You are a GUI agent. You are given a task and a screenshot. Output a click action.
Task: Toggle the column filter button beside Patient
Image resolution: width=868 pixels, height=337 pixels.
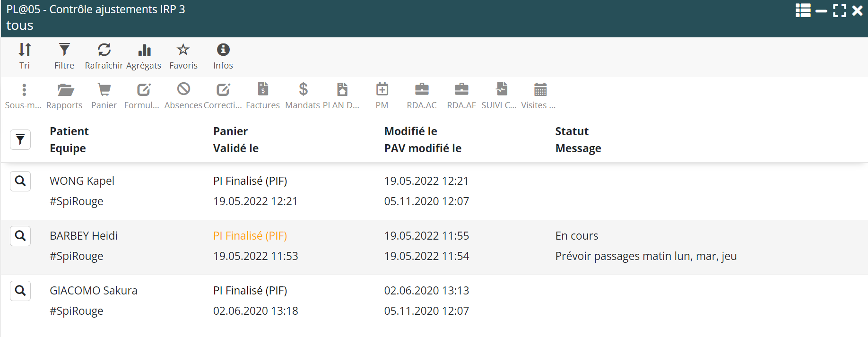[20, 139]
